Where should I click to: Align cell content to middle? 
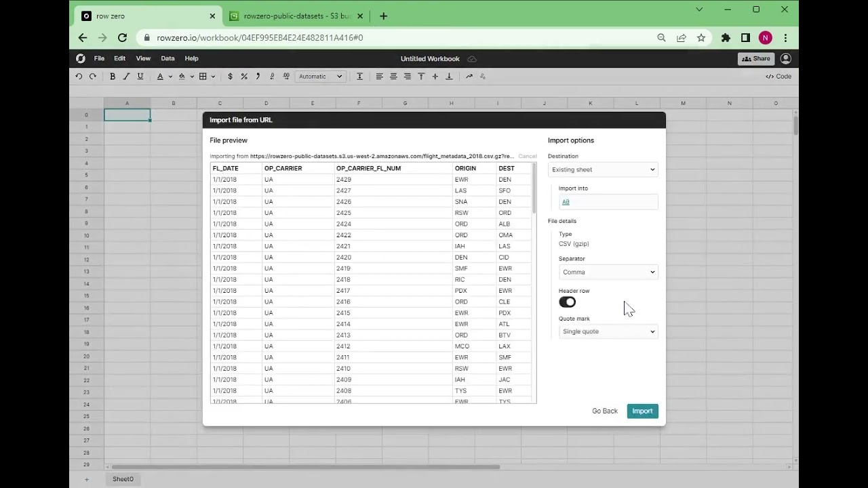coord(435,77)
